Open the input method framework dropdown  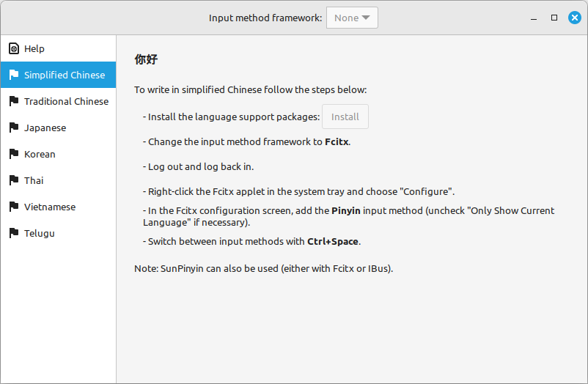(x=352, y=18)
